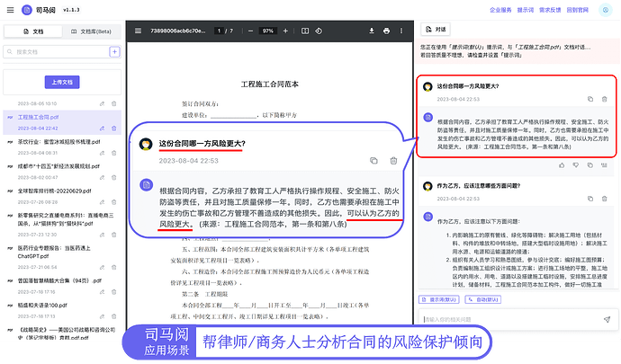The height and width of the screenshot is (364, 621).
Task: Open 成都市"十四五"新经济发展规划.pdf from file list
Action: tap(59, 165)
